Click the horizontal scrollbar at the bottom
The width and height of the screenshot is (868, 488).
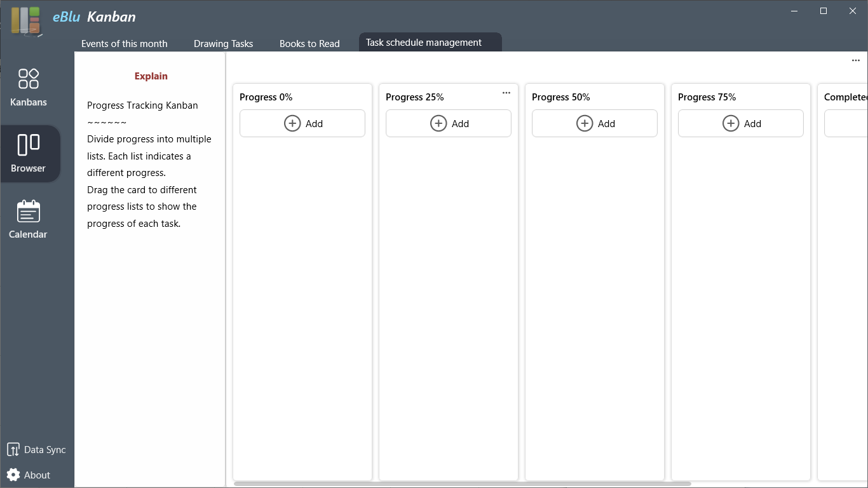462,484
